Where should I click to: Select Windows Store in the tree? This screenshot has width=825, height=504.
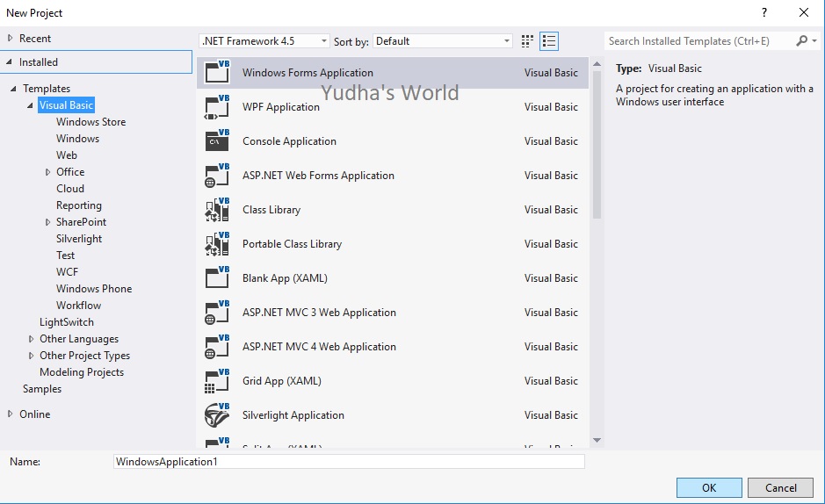coord(91,121)
